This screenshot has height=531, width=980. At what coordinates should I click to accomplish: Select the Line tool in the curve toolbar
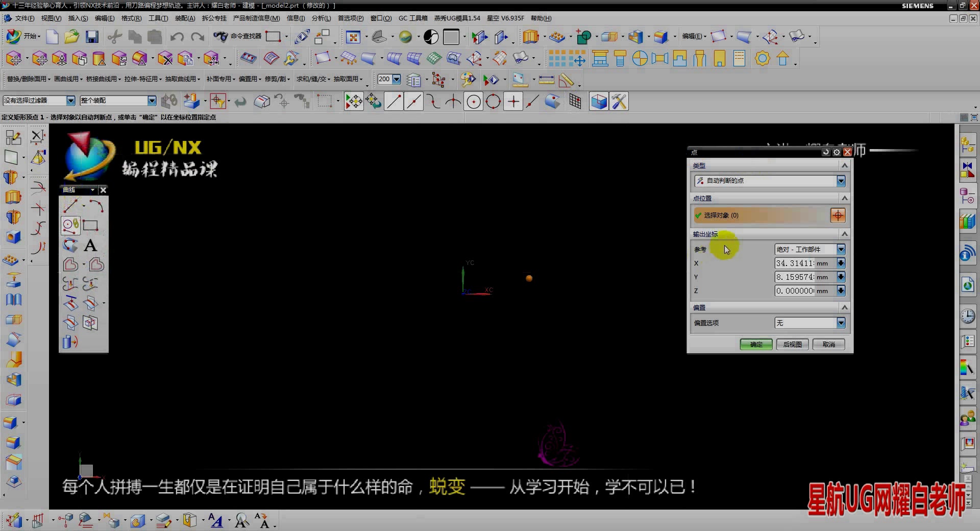click(x=70, y=205)
